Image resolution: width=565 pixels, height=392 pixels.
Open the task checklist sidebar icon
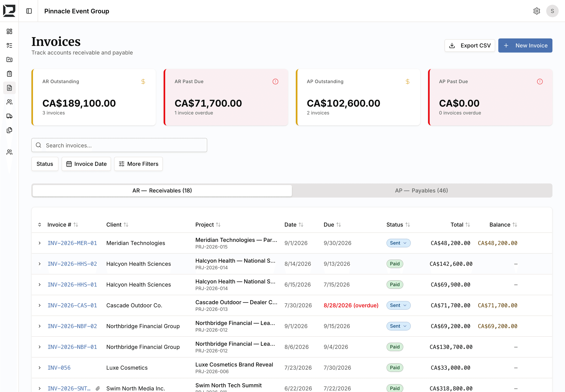click(x=9, y=45)
